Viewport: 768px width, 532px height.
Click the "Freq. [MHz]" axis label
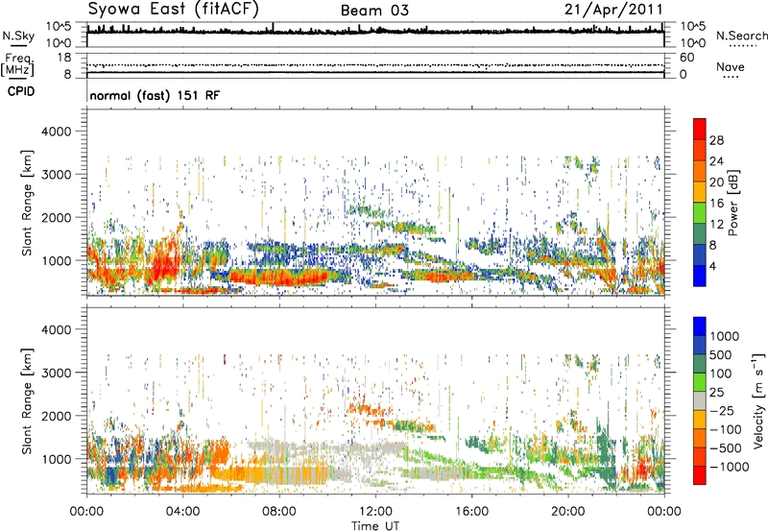17,64
